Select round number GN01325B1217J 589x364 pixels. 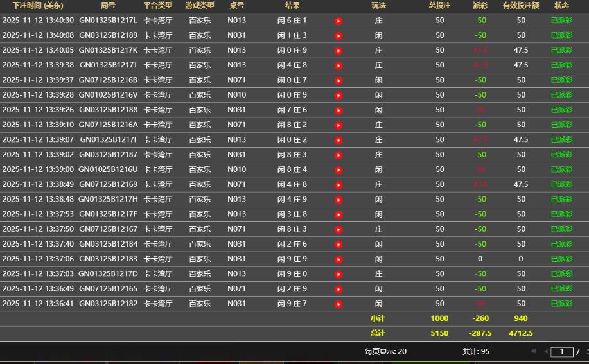pos(108,65)
